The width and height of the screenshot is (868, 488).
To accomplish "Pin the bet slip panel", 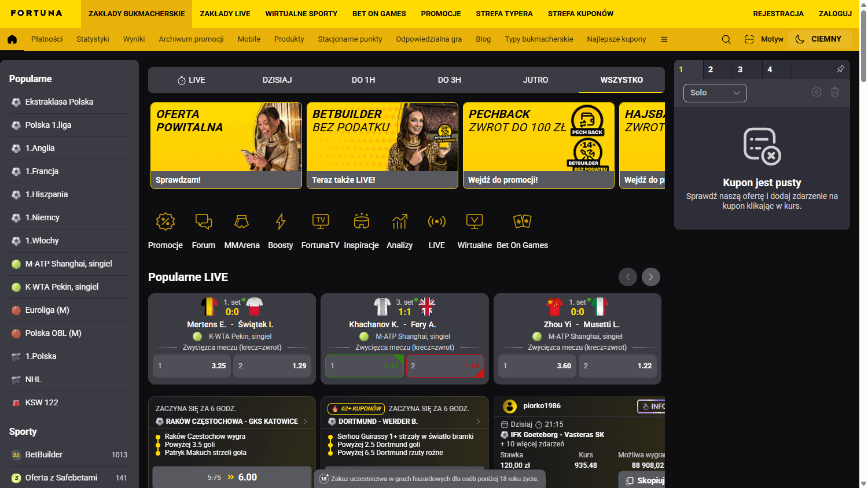I will (841, 69).
